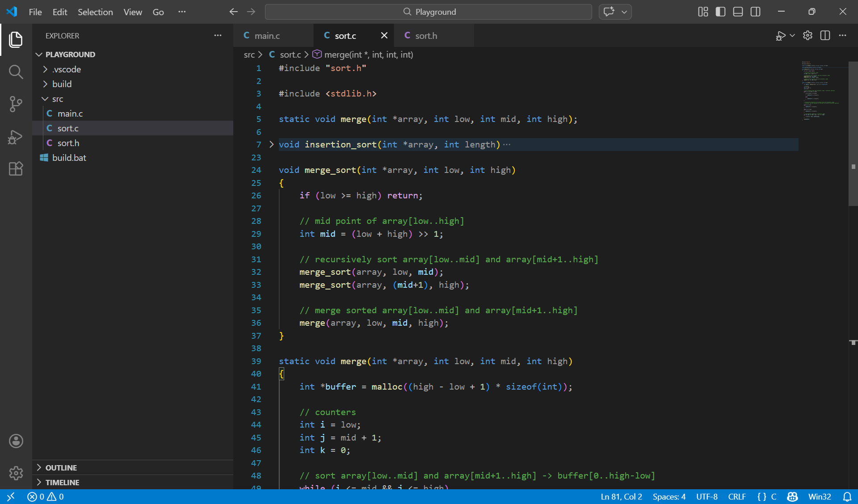The image size is (858, 504).
Task: Click the CRLF line ending indicator
Action: tap(736, 497)
